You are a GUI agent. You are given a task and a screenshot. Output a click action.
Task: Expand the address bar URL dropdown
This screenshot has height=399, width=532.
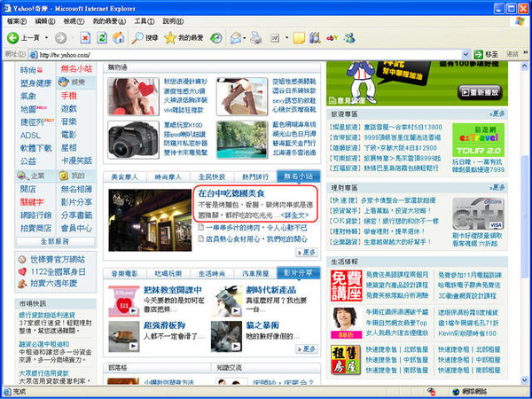[465, 54]
